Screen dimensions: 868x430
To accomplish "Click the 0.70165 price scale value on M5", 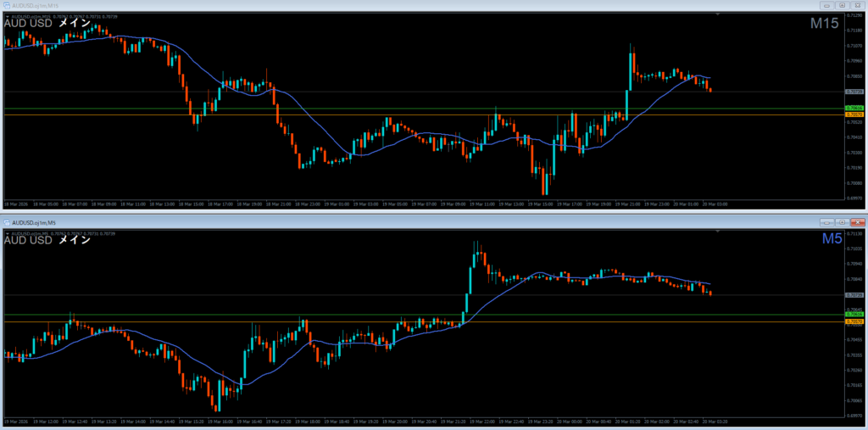I will [x=854, y=385].
